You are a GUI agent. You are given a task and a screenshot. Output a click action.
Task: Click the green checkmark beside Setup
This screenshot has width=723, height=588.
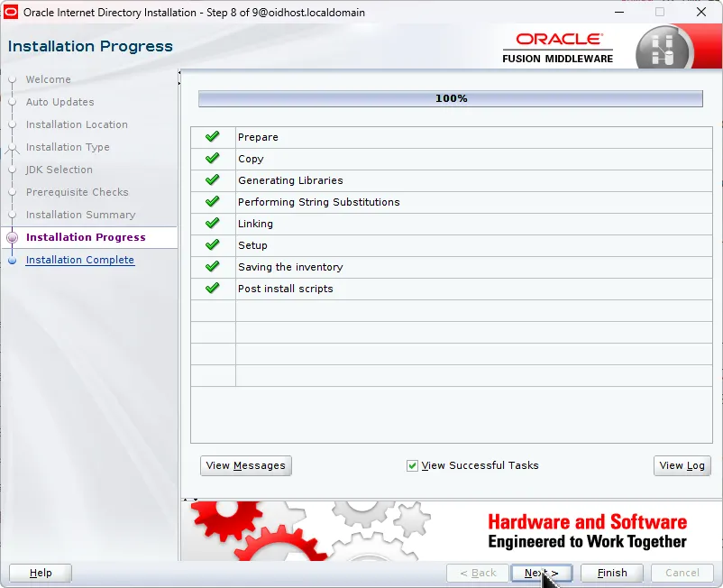pyautogui.click(x=213, y=245)
